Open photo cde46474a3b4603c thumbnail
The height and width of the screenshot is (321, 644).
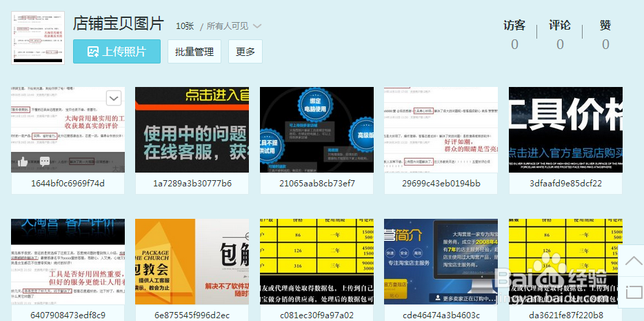point(441,262)
